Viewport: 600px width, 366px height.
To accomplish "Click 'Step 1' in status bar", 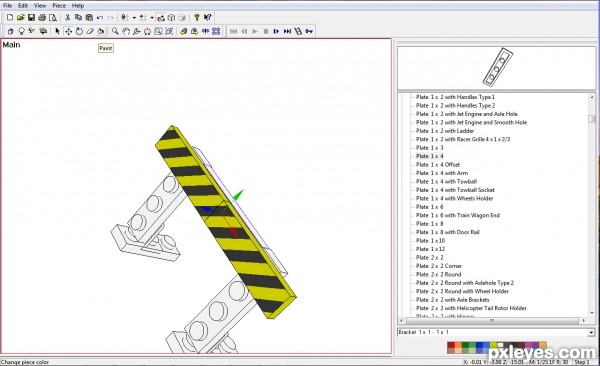I will coord(582,362).
